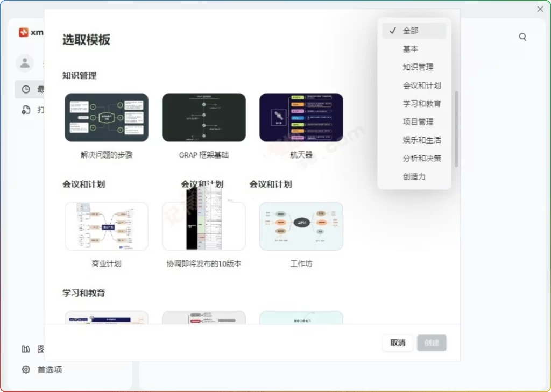
Task: Click the search magnifier icon in the dialog
Action: 522,37
